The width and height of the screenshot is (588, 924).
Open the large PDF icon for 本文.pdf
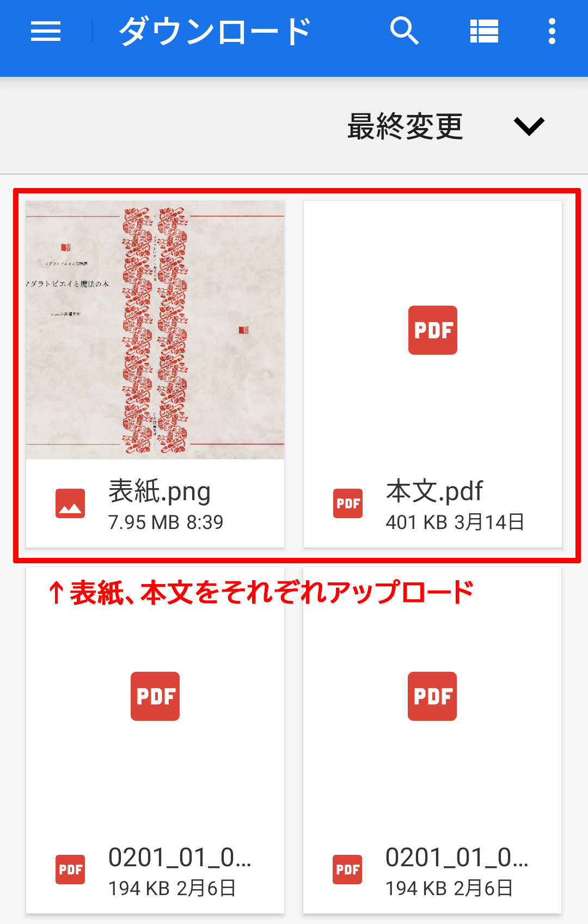[x=433, y=330]
